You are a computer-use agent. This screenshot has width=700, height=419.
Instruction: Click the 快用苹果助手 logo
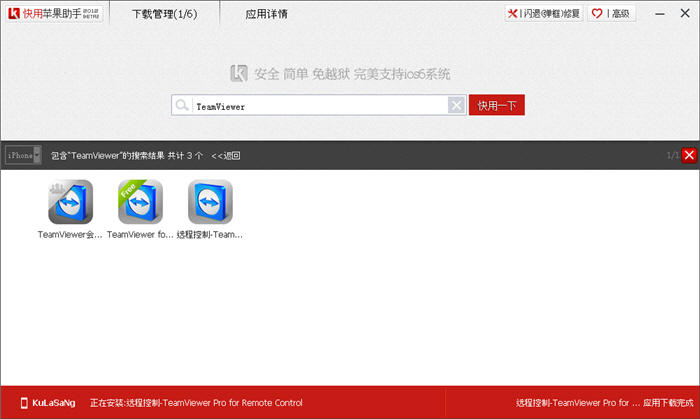[x=54, y=13]
